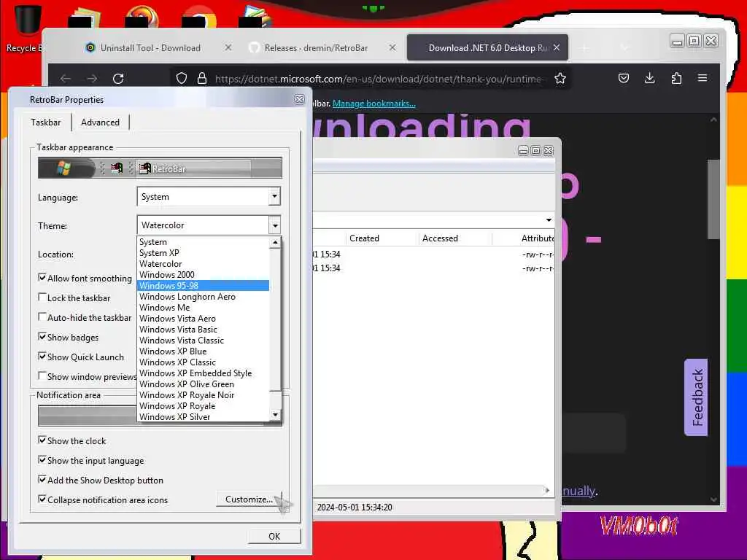Viewport: 747px width, 560px height.
Task: Pick Windows Vista Basic theme
Action: pyautogui.click(x=203, y=330)
